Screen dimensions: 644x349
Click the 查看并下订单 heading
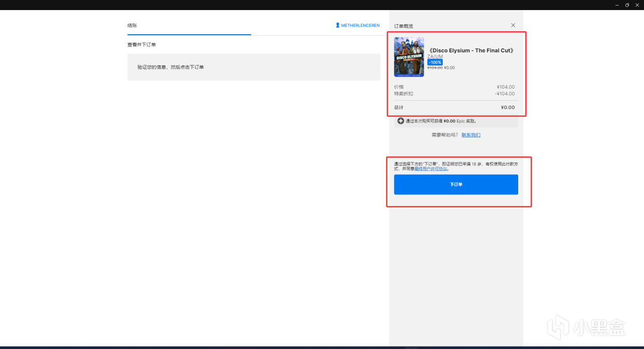[x=141, y=45]
